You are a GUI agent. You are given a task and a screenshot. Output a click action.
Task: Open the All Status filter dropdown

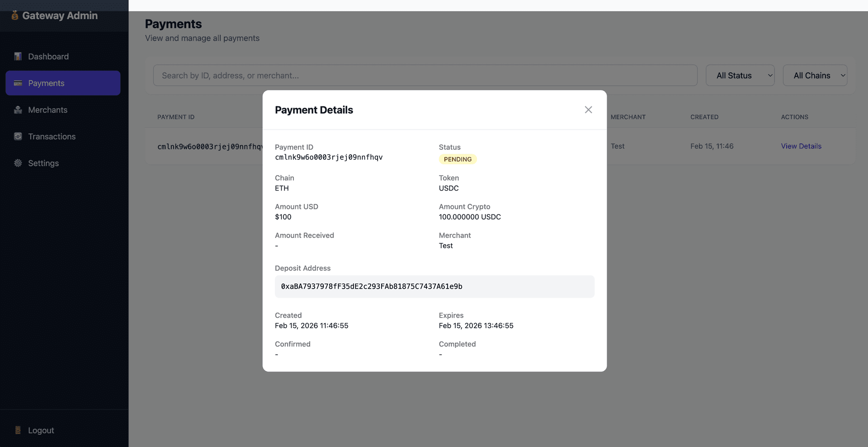click(740, 76)
